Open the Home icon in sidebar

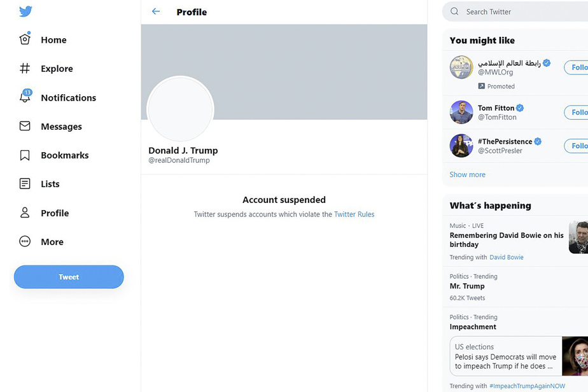(25, 39)
